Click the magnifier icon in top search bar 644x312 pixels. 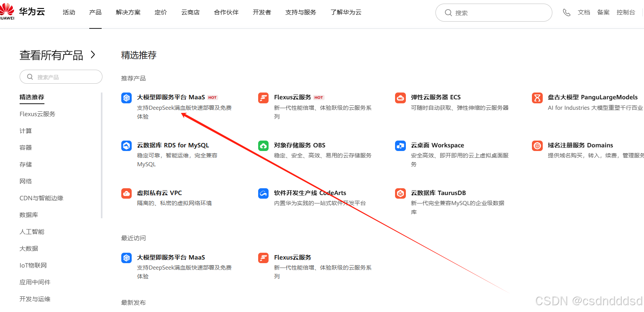448,13
